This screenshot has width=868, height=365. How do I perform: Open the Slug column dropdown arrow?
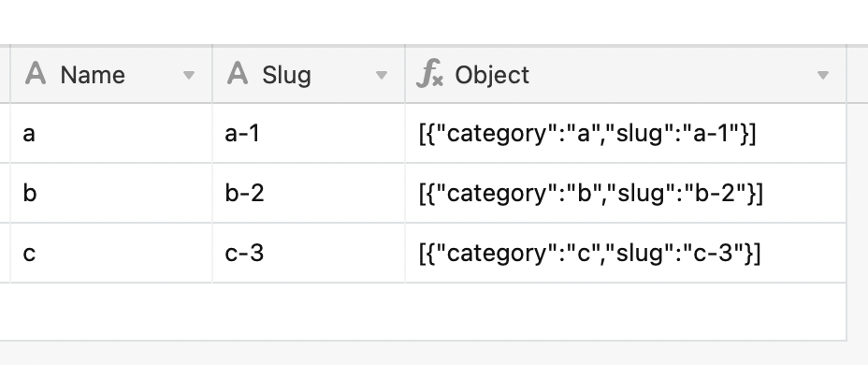(382, 75)
